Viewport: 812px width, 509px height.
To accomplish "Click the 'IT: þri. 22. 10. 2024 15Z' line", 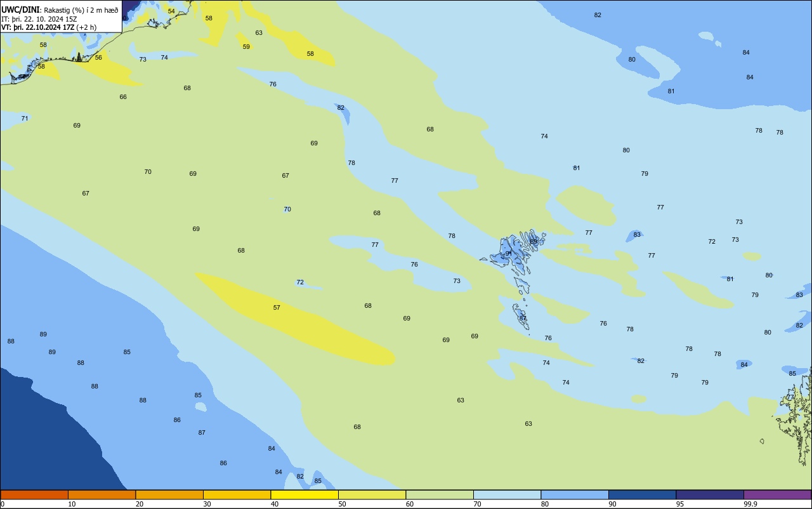I will [39, 19].
